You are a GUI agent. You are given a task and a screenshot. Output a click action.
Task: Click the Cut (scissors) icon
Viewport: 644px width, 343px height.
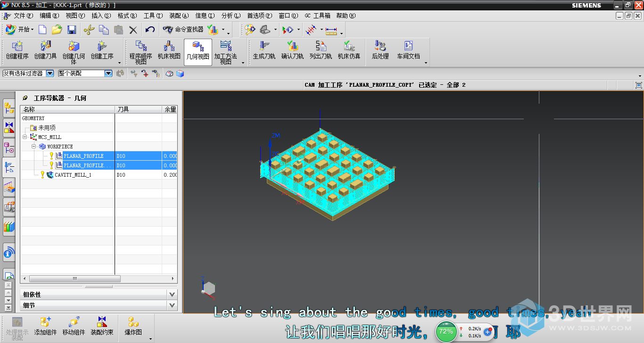click(89, 30)
